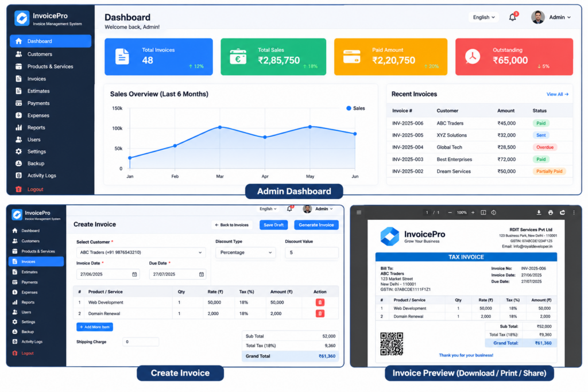
Task: Click the March data point on sales chart
Action: click(x=220, y=127)
